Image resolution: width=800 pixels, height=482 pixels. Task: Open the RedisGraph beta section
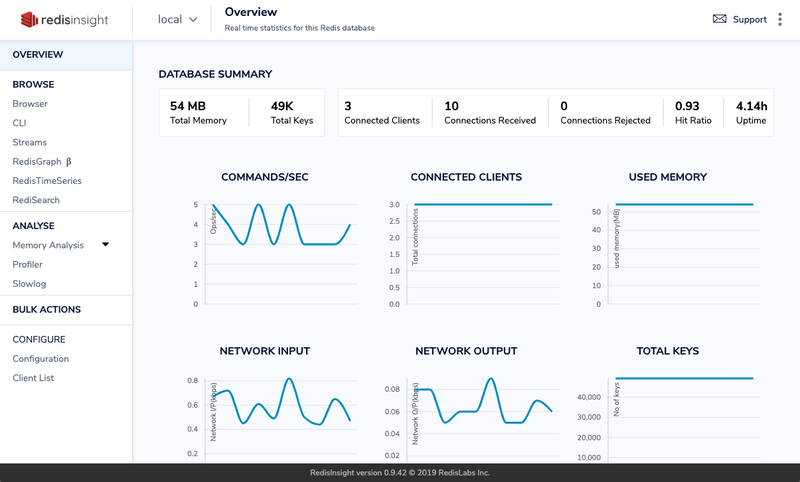pos(42,161)
